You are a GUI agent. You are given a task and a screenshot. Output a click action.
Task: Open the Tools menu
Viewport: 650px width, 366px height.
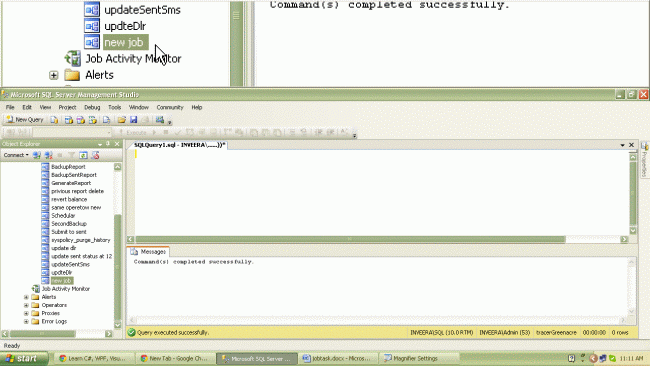click(x=114, y=107)
